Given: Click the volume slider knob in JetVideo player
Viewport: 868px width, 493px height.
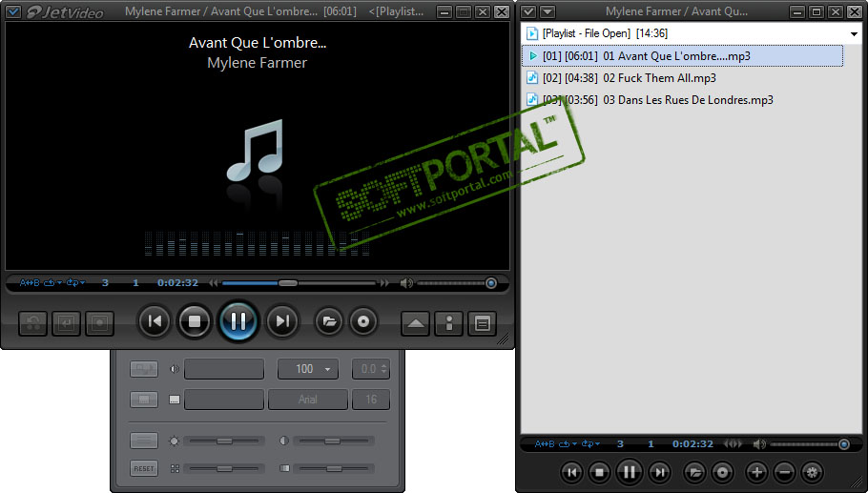Looking at the screenshot, I should click(x=491, y=283).
